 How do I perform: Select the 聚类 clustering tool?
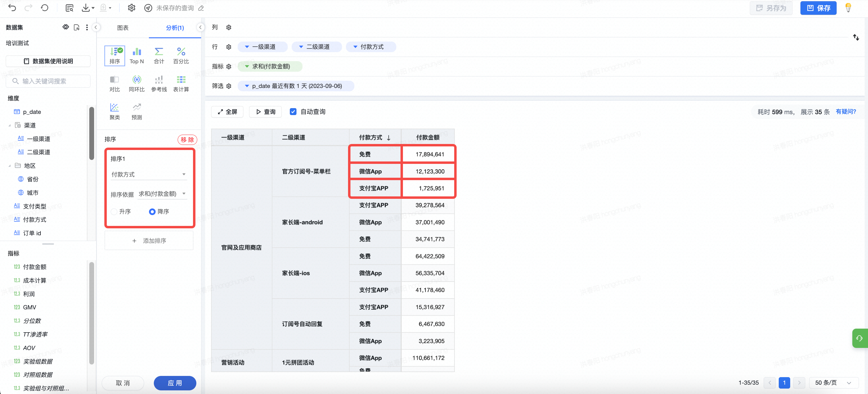pyautogui.click(x=115, y=112)
